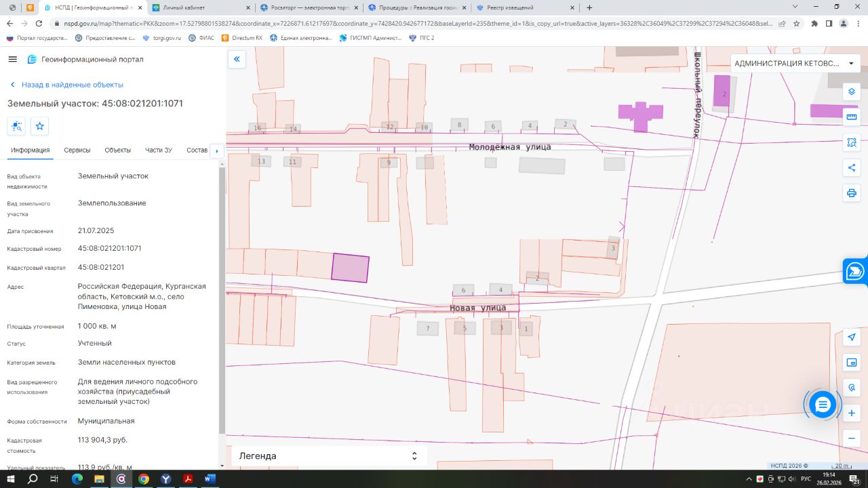
Task: Open the map layers panel icon
Action: point(852,91)
